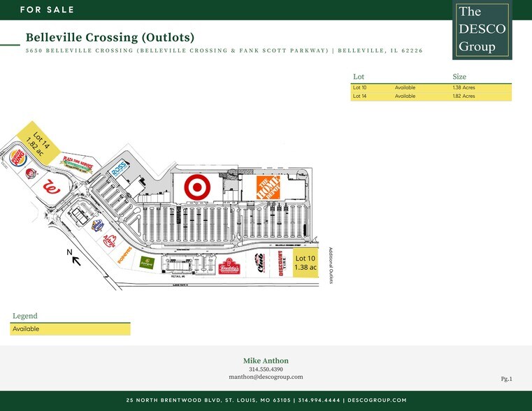Click the Discount Tire logo
This screenshot has height=411, width=532.
click(x=282, y=263)
